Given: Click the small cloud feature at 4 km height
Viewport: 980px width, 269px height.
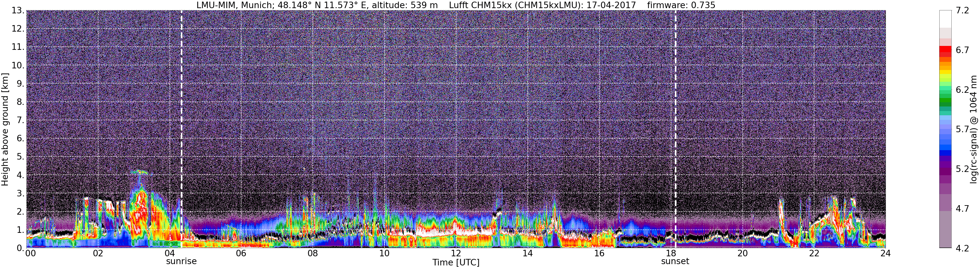Looking at the screenshot, I should click(139, 172).
